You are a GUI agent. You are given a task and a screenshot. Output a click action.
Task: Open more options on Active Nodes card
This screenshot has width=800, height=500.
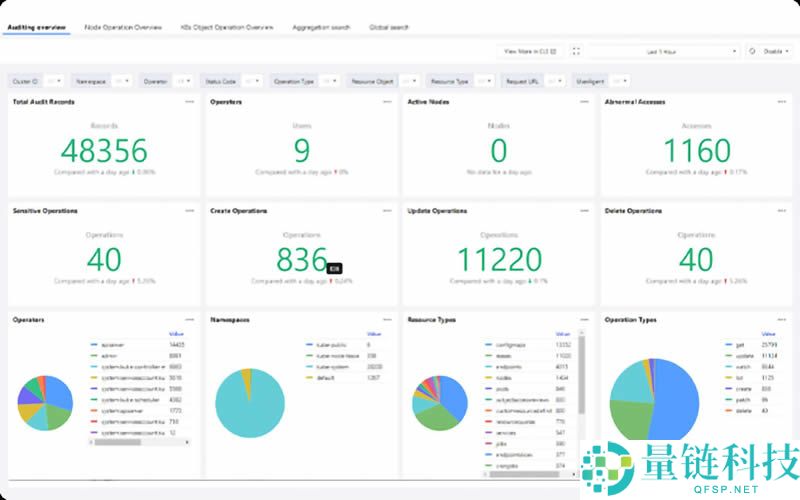(584, 102)
